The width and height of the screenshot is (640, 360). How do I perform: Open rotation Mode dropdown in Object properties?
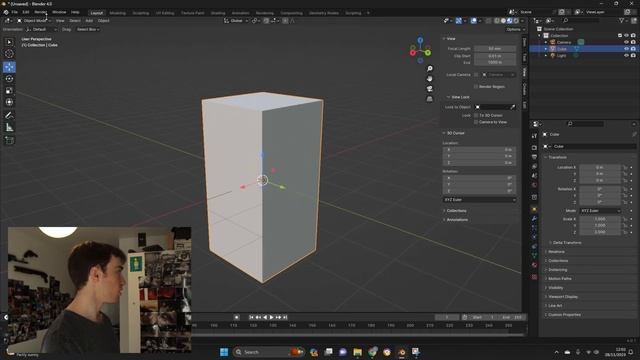pos(600,211)
